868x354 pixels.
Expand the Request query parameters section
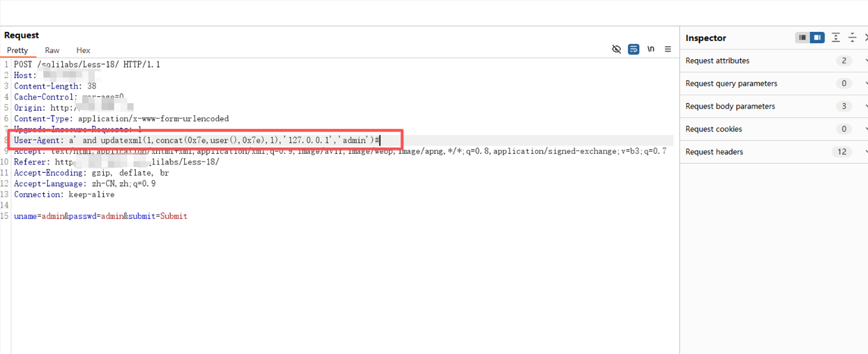coord(774,83)
